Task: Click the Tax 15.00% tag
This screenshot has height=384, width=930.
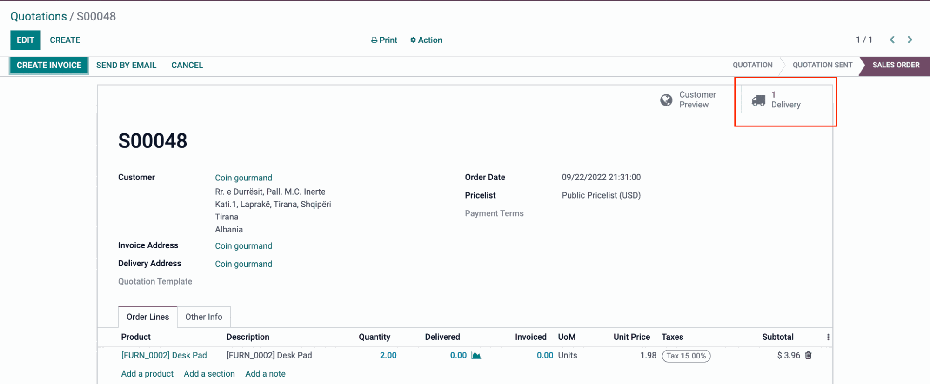Action: (686, 356)
